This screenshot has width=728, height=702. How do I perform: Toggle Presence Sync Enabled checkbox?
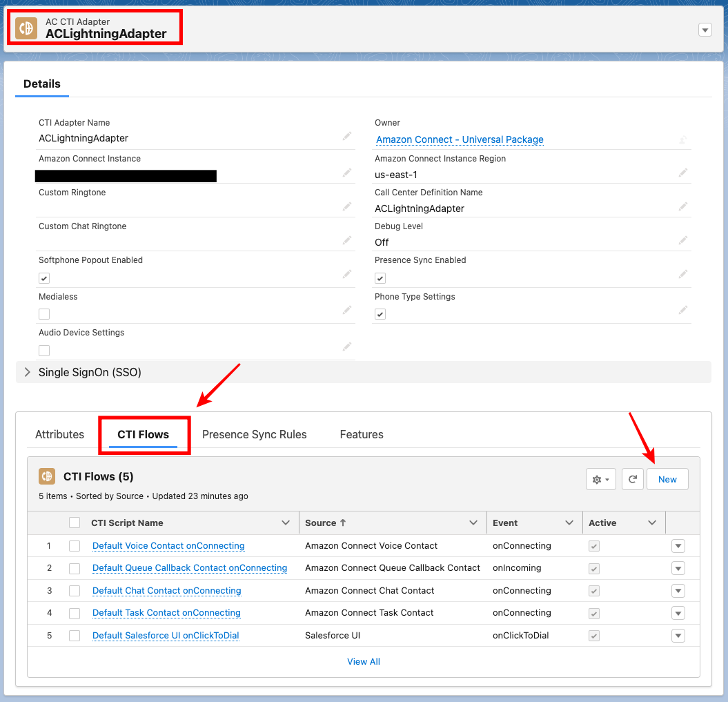380,278
